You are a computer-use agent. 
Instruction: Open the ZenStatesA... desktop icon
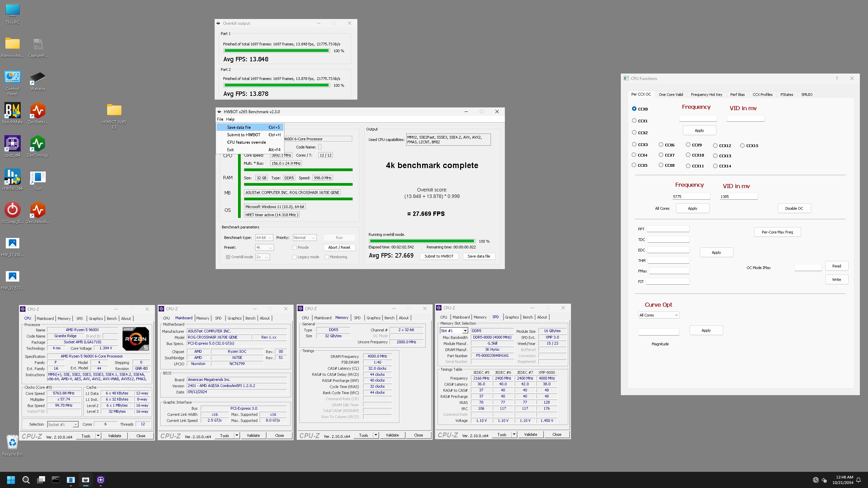tap(38, 213)
